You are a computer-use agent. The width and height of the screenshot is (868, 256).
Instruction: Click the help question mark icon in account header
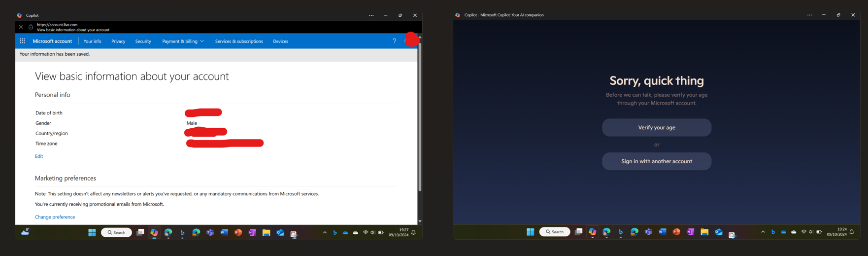[394, 41]
